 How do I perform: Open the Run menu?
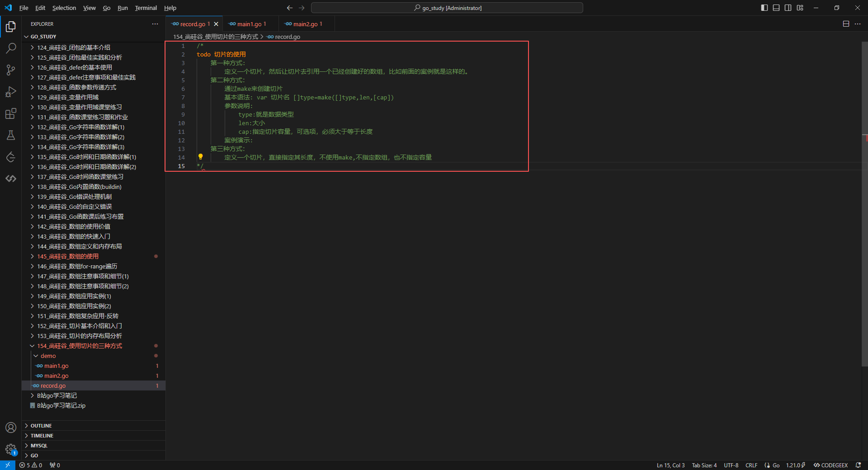point(123,8)
